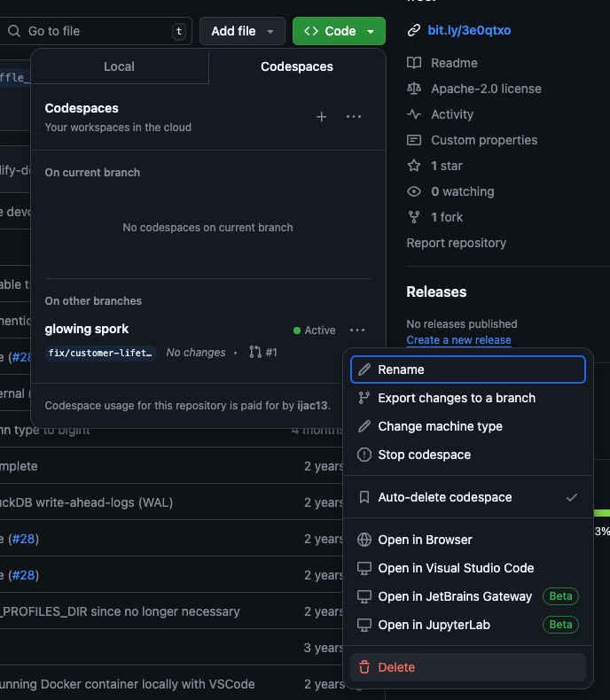Click the Activity pulse icon

[414, 114]
